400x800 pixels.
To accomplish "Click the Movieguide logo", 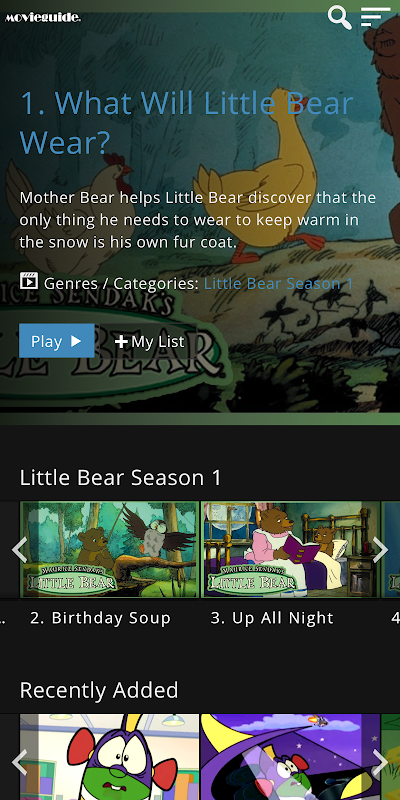I will coord(43,18).
